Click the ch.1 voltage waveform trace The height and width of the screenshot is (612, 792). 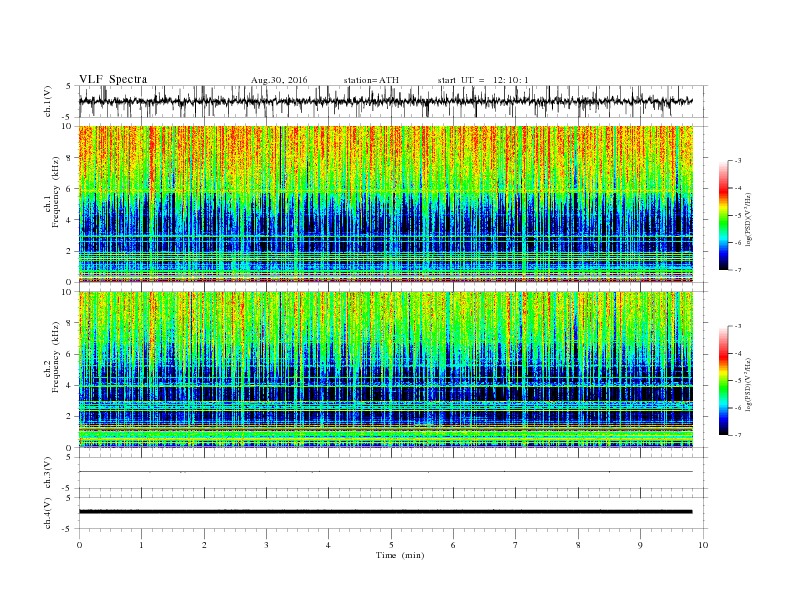pos(385,101)
